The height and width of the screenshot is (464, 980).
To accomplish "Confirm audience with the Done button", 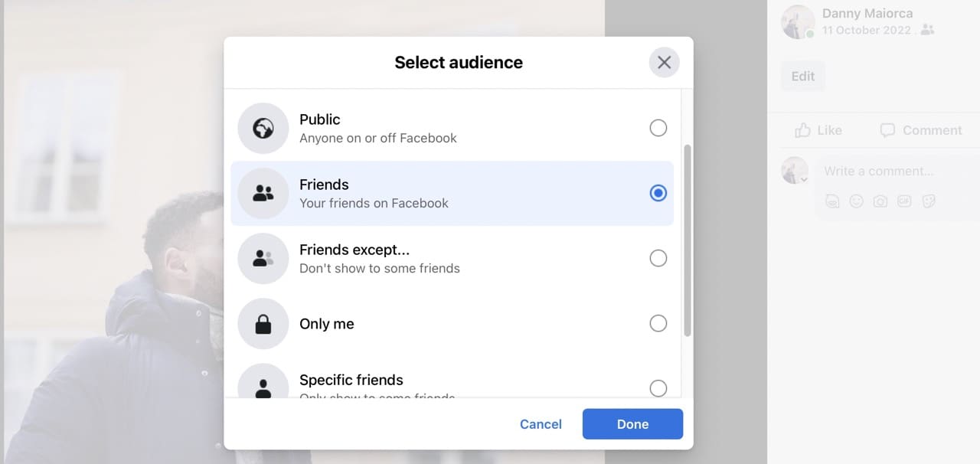I will coord(632,423).
